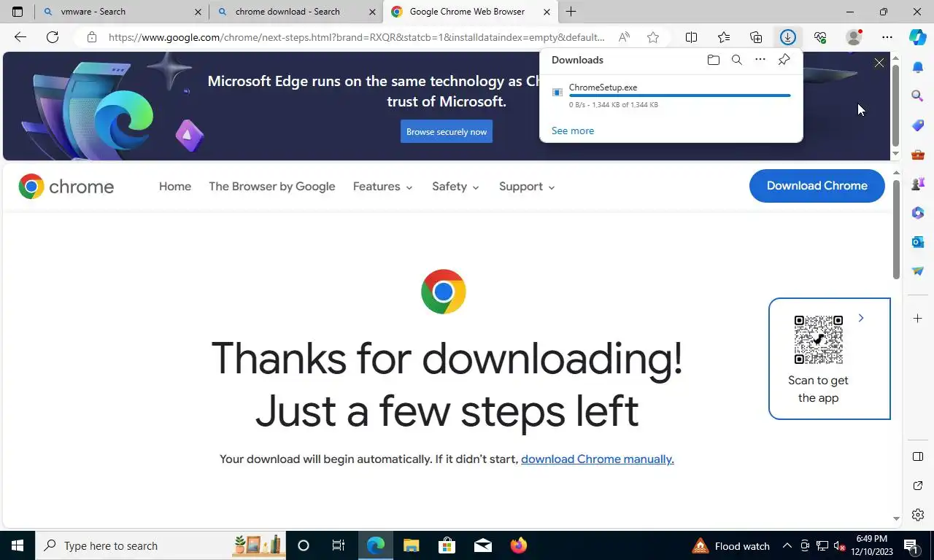Screen dimensions: 934x560
Task: Click the taskbar search box
Action: 161,545
